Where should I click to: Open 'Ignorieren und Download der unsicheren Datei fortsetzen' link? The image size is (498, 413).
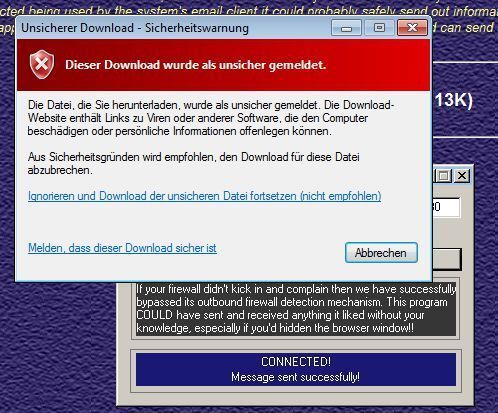(204, 196)
